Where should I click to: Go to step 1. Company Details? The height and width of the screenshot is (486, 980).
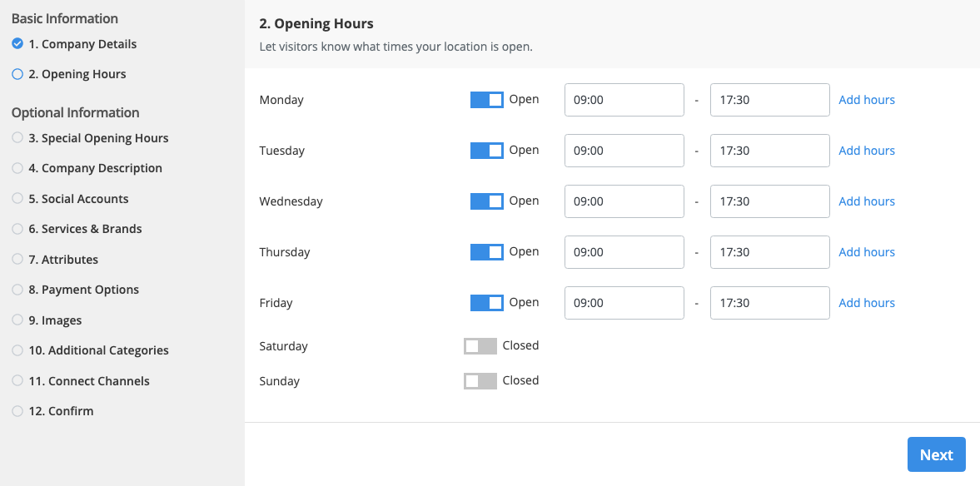tap(82, 44)
